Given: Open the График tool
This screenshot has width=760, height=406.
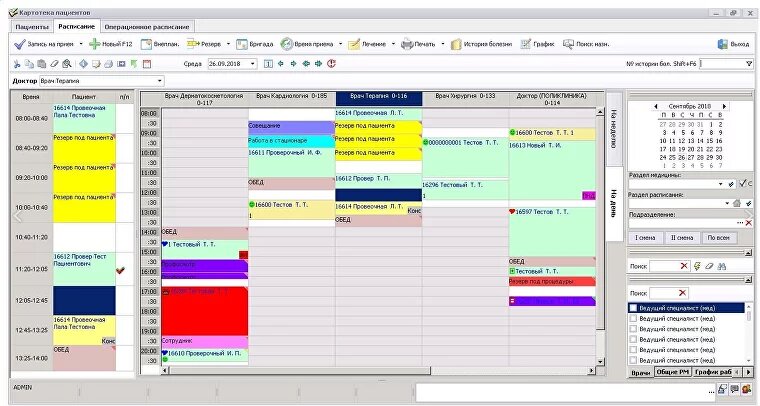Looking at the screenshot, I should click(x=538, y=44).
